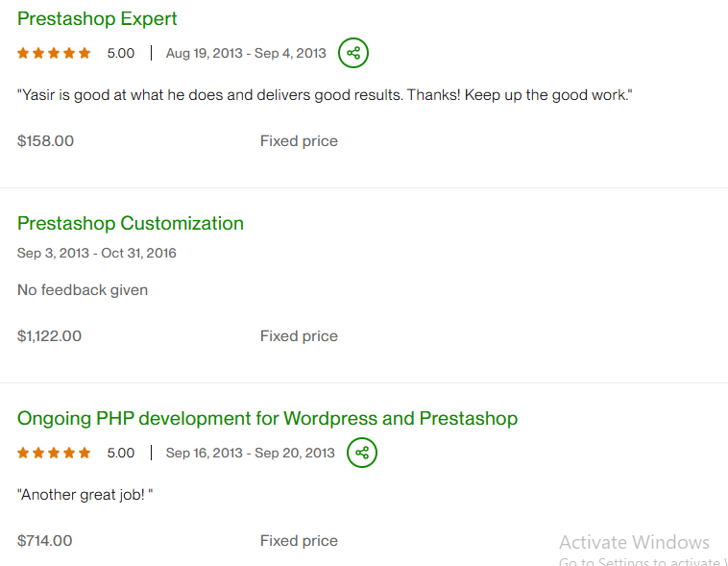
Task: Click five-star rating under Ongoing PHP development
Action: [x=55, y=453]
